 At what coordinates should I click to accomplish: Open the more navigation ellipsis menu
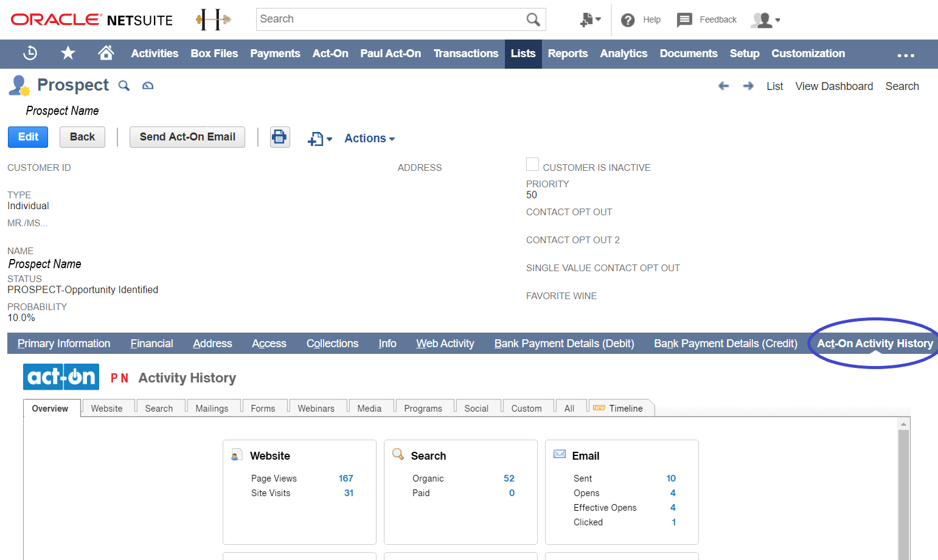pyautogui.click(x=906, y=55)
